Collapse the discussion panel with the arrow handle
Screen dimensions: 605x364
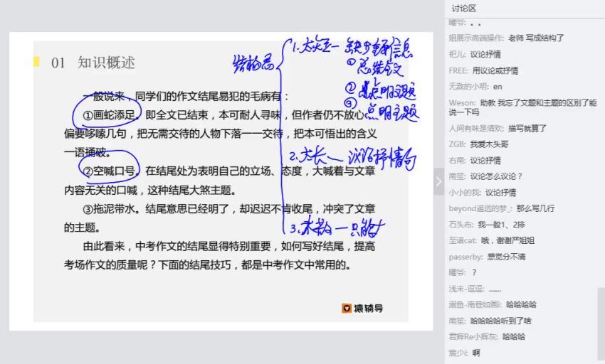(438, 181)
